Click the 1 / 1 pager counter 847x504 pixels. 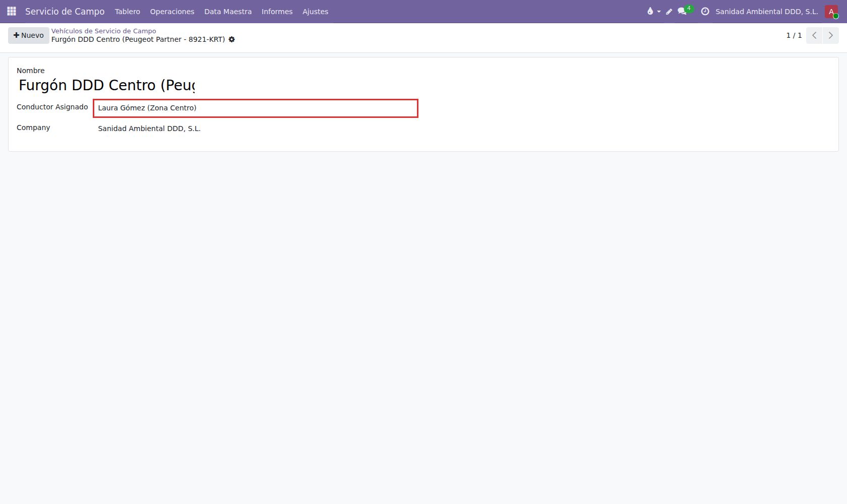tap(794, 35)
